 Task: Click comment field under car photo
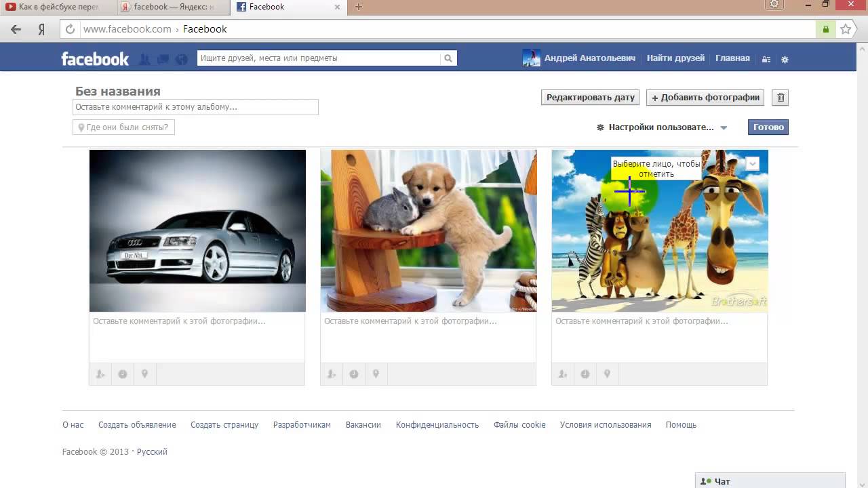point(197,337)
